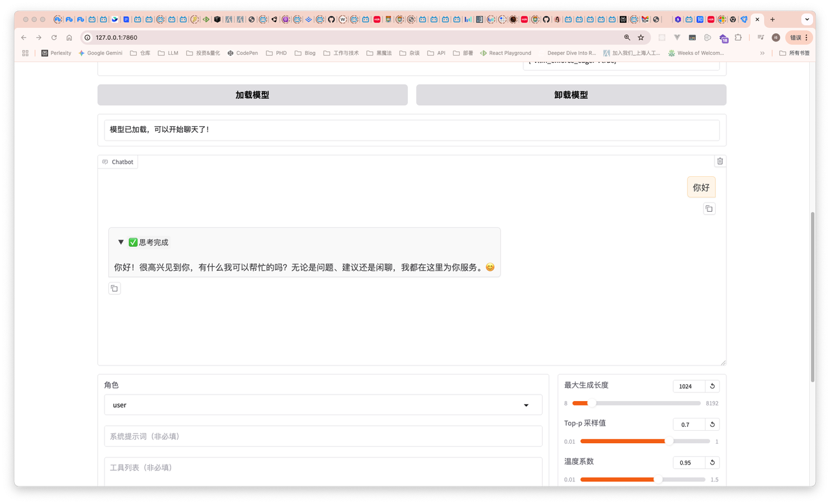Open the 所有书签 folder
Screen dimensions: 830x504
point(794,53)
